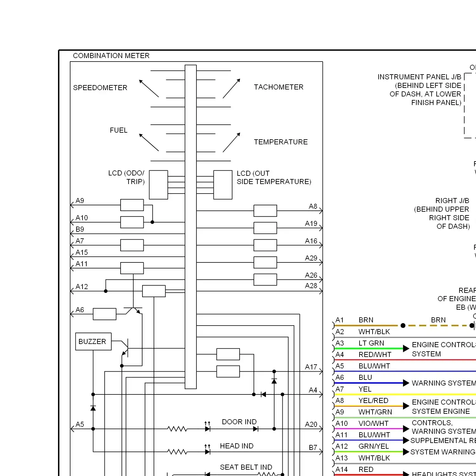Click the GRN/YEL wire color on A12
Viewport: 476px width, 476px height.
point(374,446)
